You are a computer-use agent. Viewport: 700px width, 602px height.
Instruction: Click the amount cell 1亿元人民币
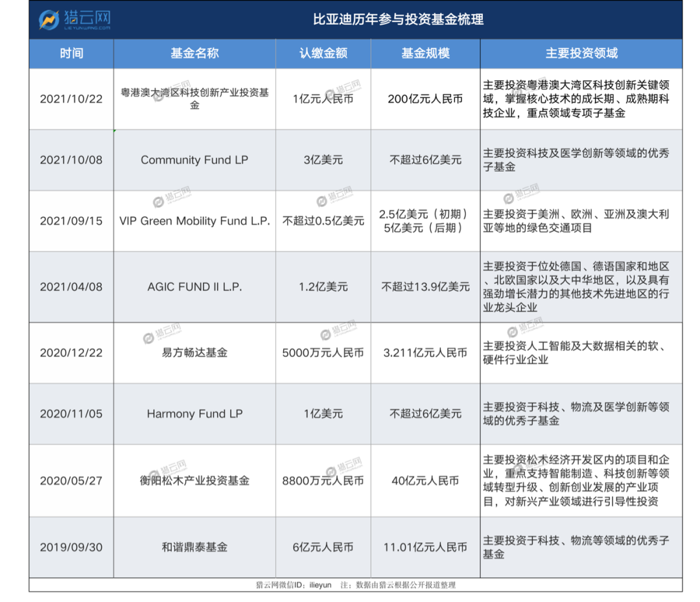click(323, 99)
